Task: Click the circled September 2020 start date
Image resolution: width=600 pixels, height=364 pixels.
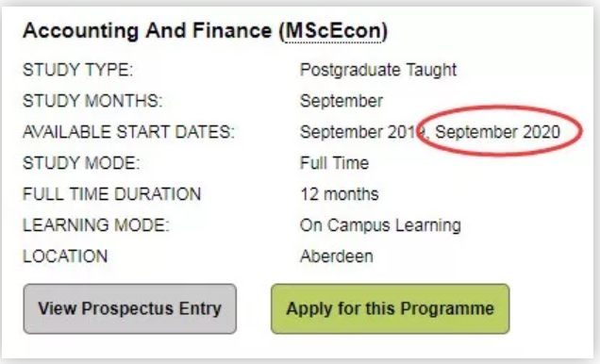Action: [x=497, y=132]
